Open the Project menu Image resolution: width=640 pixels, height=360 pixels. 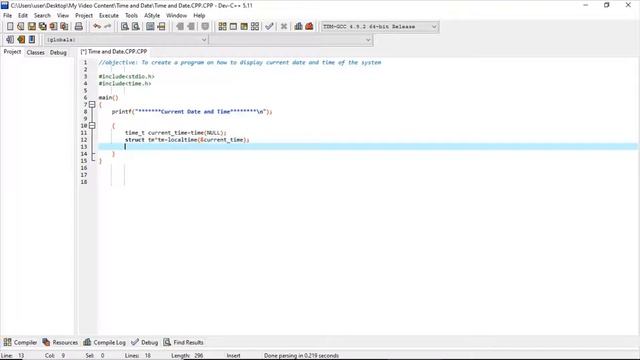(84, 16)
